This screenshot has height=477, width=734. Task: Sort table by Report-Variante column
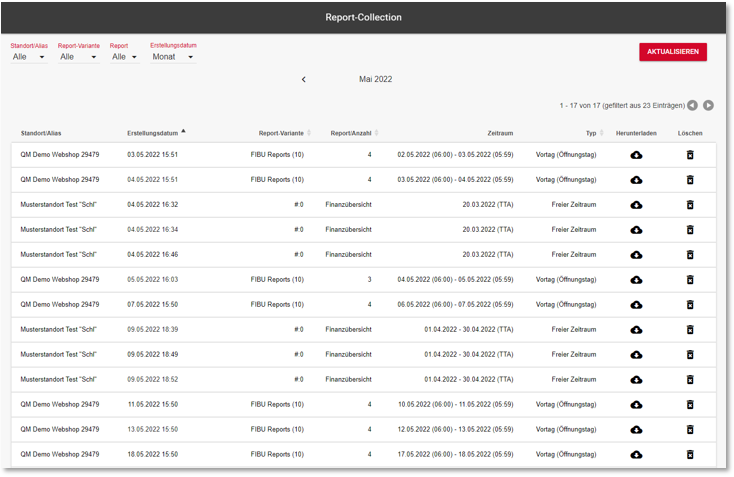click(x=281, y=133)
